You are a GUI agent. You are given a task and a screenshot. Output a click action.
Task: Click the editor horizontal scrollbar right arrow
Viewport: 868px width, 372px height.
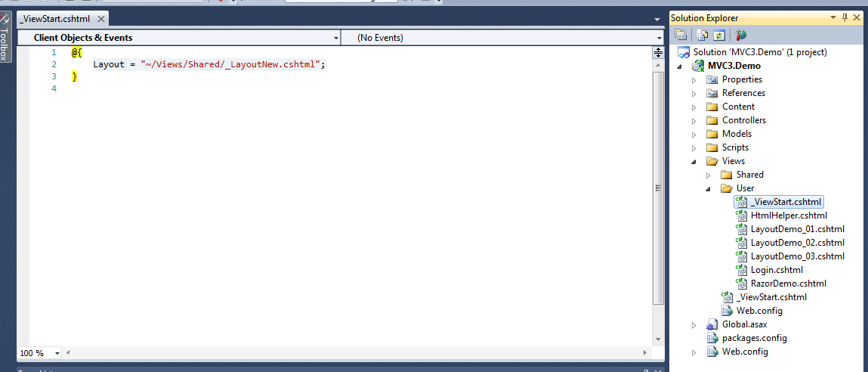[645, 352]
